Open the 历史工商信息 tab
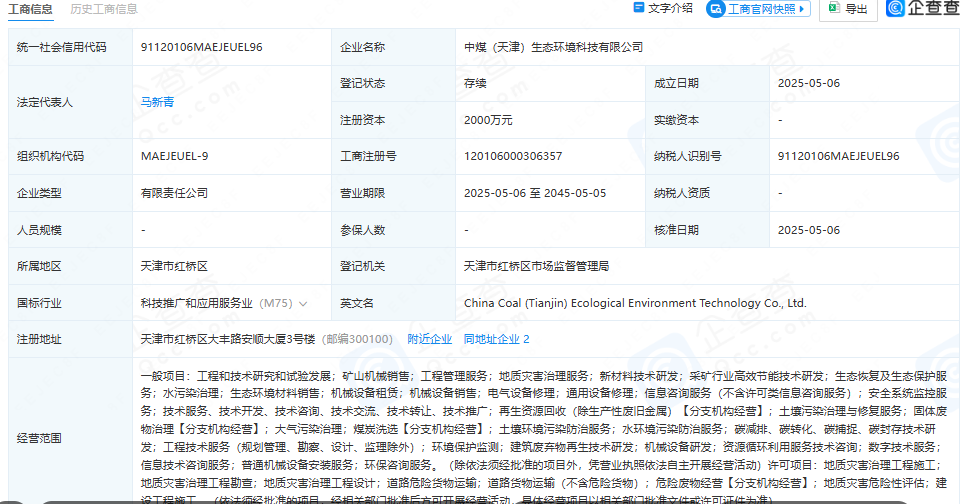The width and height of the screenshot is (961, 504). point(104,9)
